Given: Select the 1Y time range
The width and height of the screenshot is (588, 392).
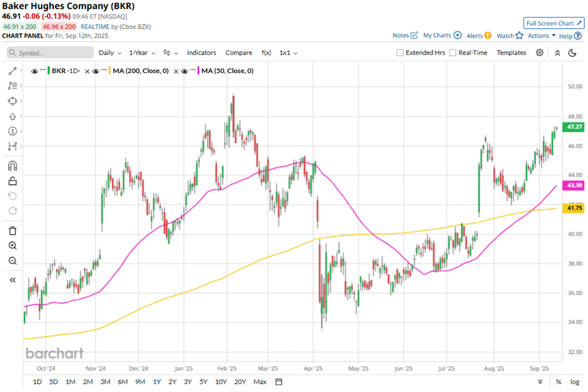Looking at the screenshot, I should [x=157, y=381].
